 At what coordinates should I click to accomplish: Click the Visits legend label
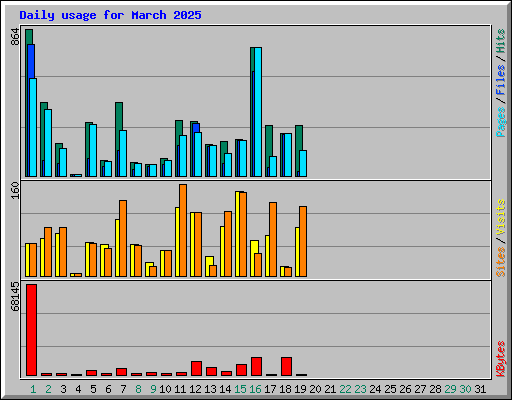tap(501, 218)
